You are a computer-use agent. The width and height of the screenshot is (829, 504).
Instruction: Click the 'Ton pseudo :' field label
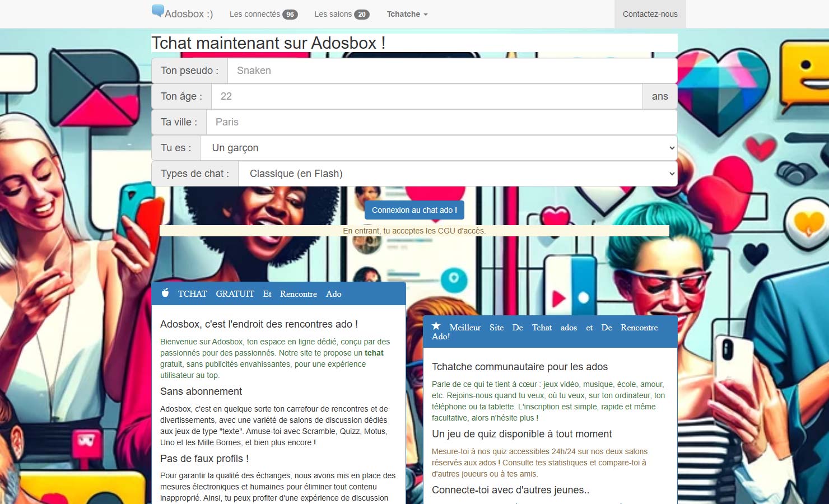click(x=190, y=71)
